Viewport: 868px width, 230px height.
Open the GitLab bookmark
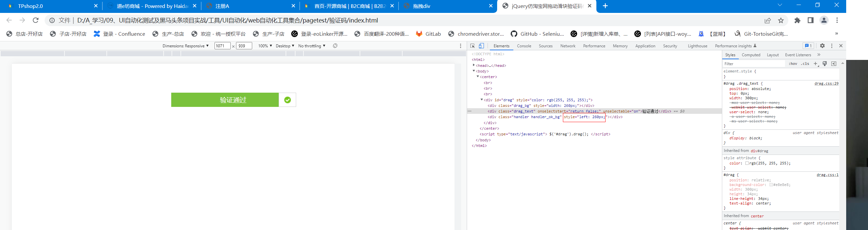click(x=428, y=34)
